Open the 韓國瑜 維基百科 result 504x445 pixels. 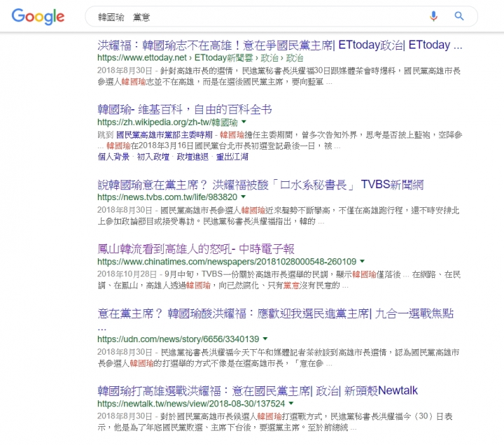[185, 110]
